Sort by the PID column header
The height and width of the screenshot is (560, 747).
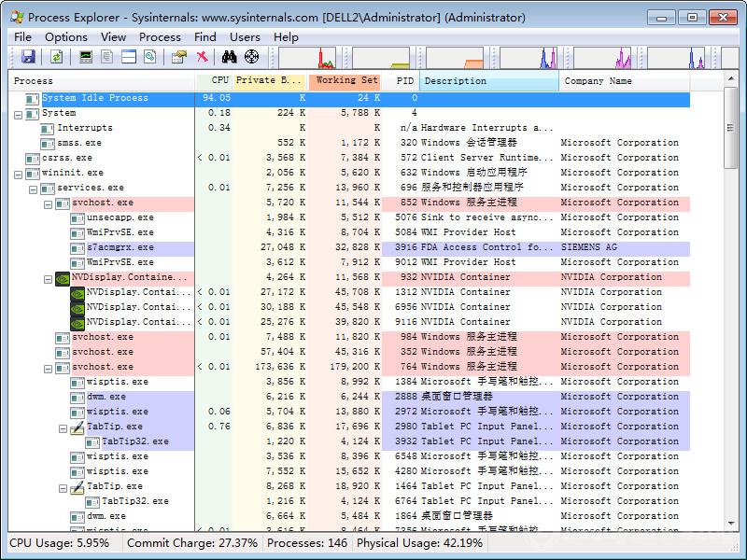tap(401, 81)
